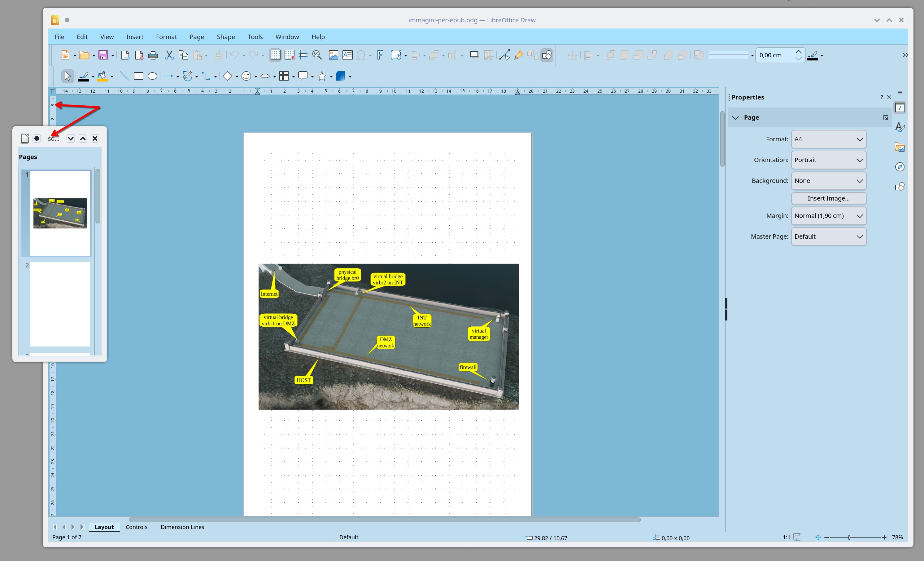924x561 pixels.
Task: Click the Save document icon
Action: [x=103, y=55]
